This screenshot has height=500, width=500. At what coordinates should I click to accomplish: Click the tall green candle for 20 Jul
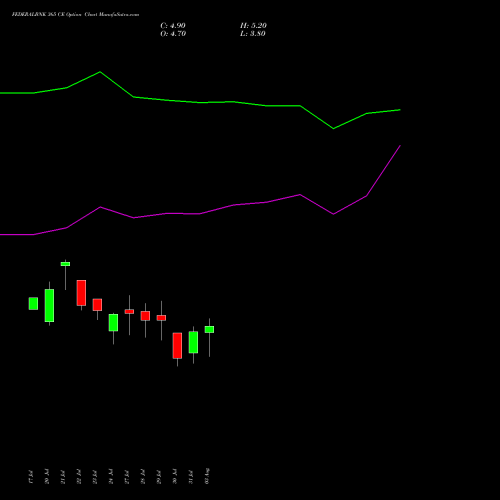click(x=49, y=305)
